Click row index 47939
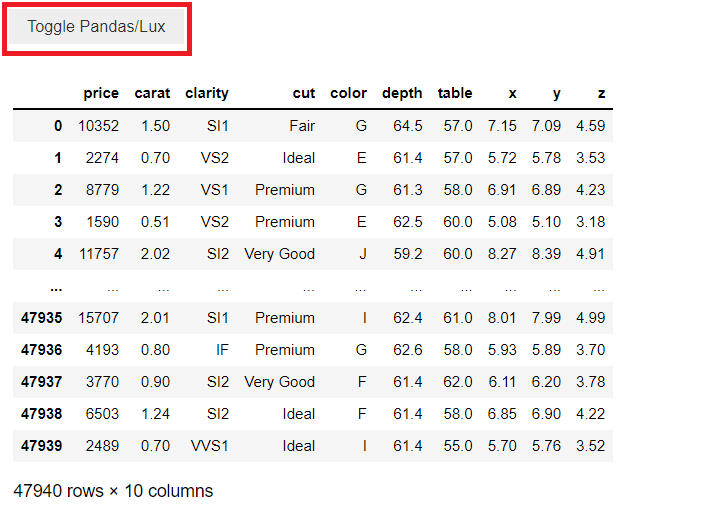The width and height of the screenshot is (720, 513). point(41,446)
